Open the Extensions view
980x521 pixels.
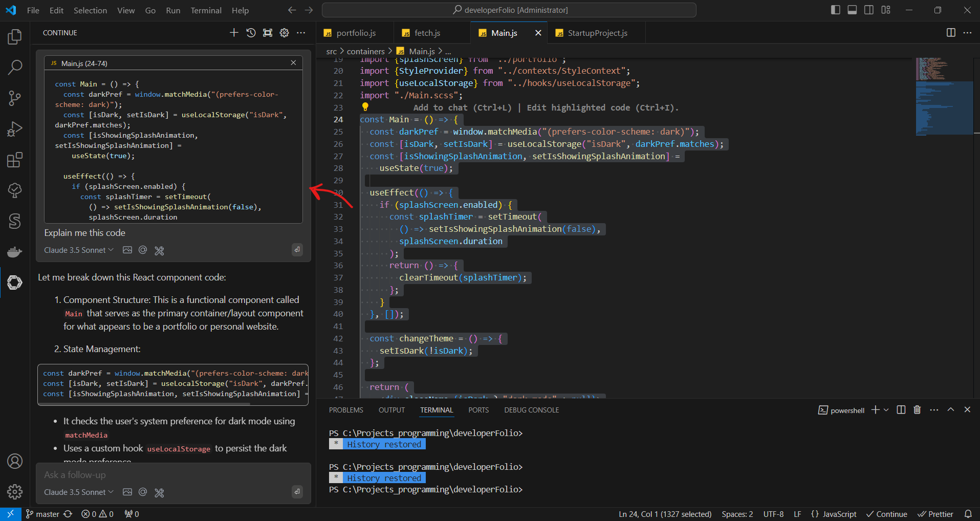15,160
